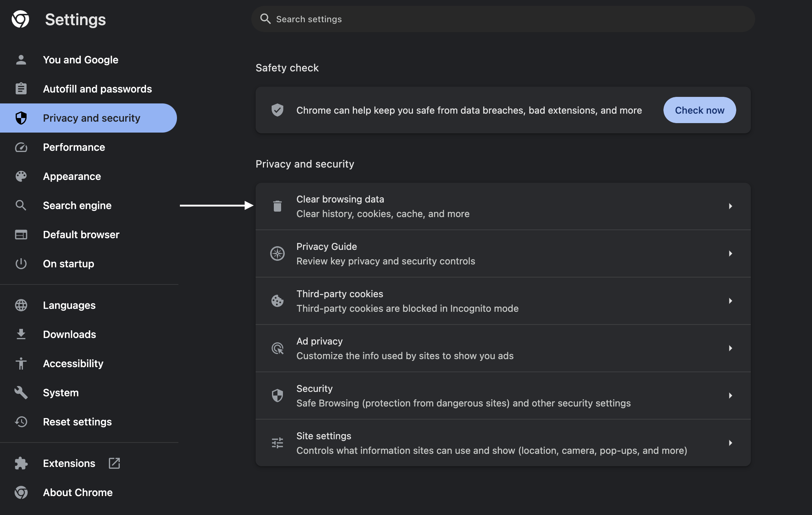Viewport: 812px width, 515px height.
Task: Click the globe icon for Languages
Action: (x=21, y=305)
